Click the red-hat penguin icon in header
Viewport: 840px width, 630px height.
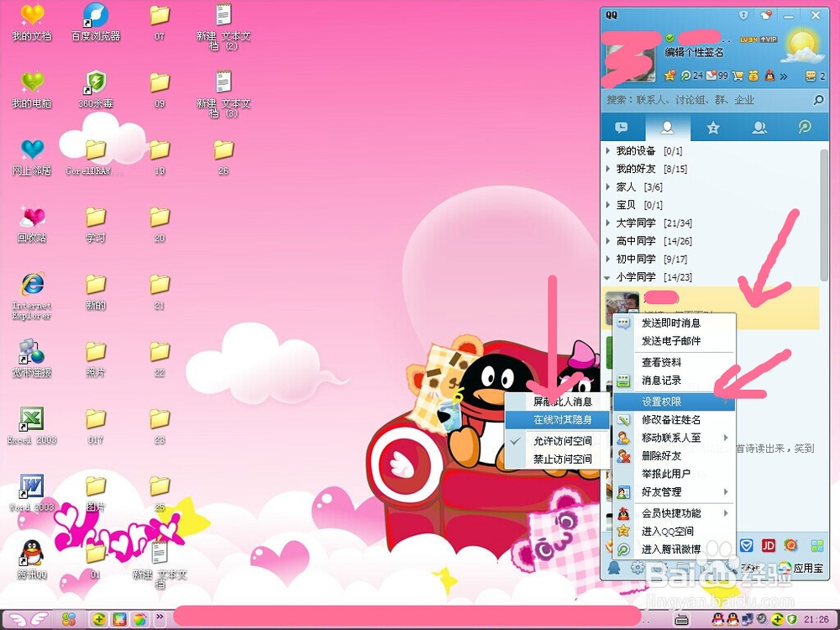tap(769, 76)
